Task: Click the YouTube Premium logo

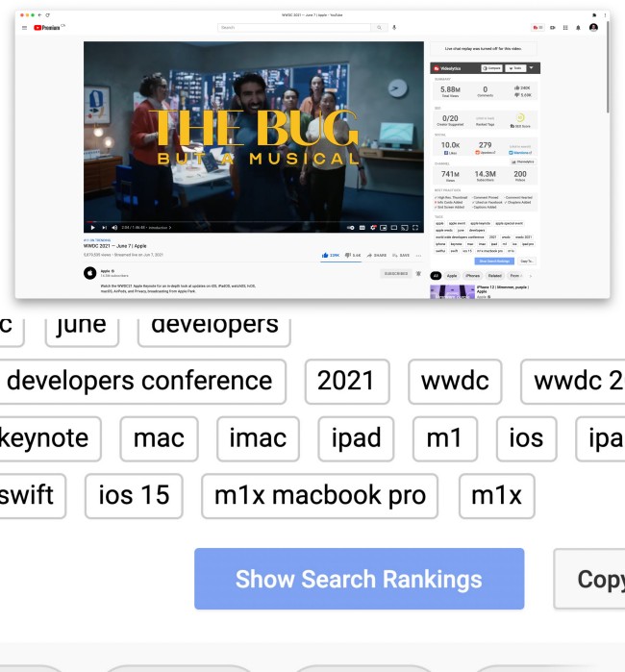Action: tap(47, 28)
